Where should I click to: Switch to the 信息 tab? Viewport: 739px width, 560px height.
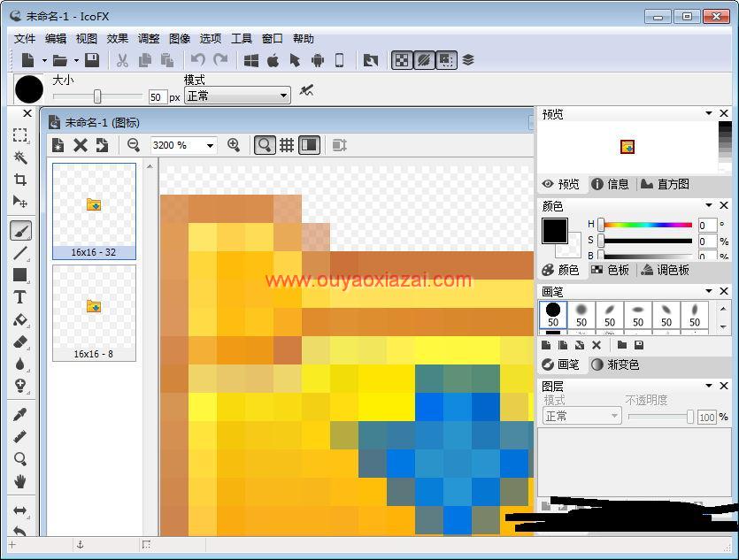coord(611,184)
